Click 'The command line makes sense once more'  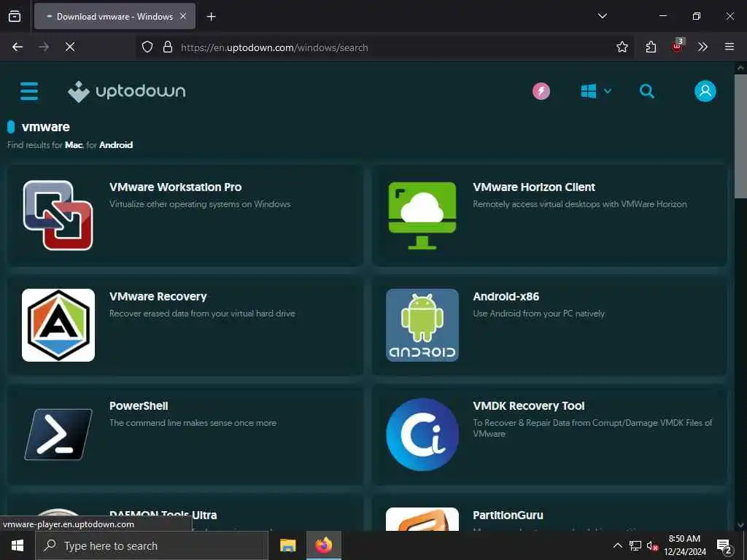pos(193,422)
